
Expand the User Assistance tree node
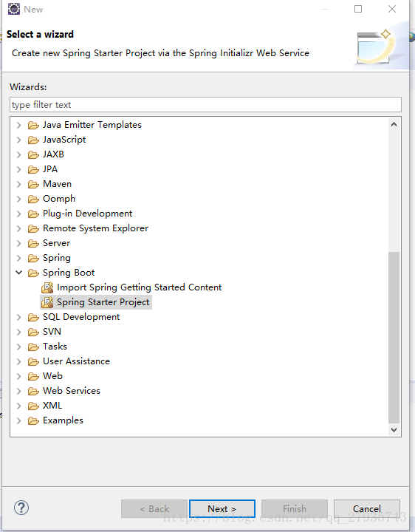[x=19, y=361]
